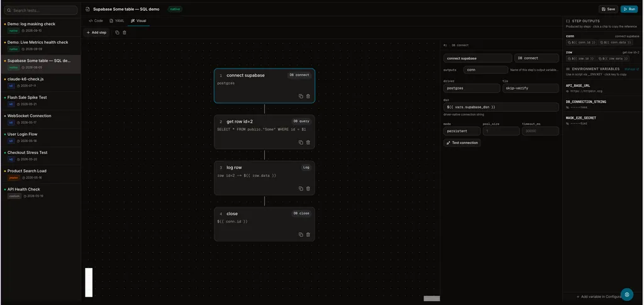Switch to the YAML tab
The width and height of the screenshot is (644, 305).
tap(116, 21)
